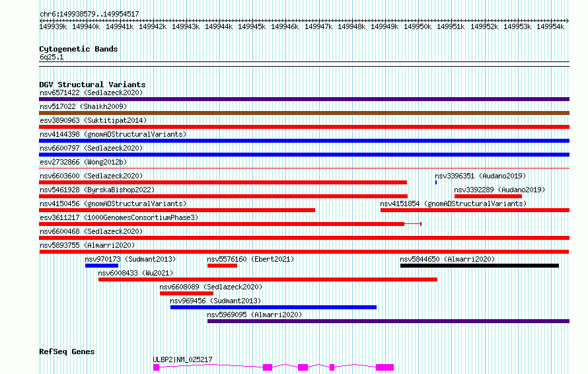
Task: Open the nsv5893755 (Almarri2020) label
Action: click(87, 245)
